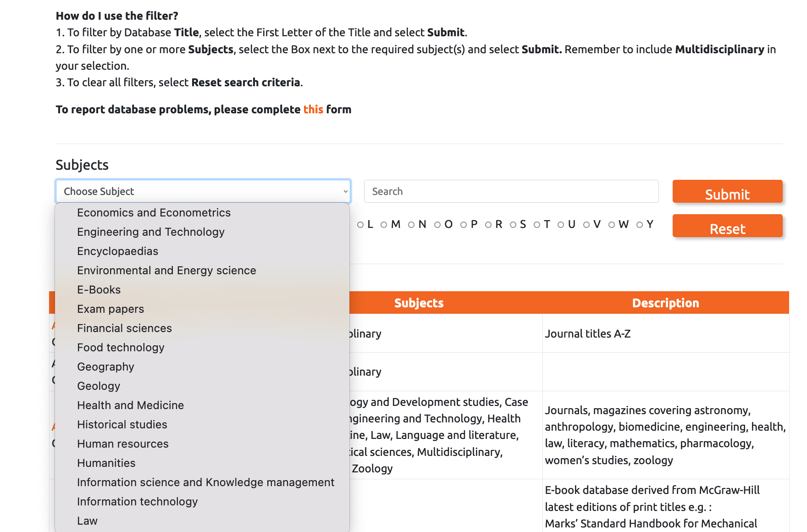The height and width of the screenshot is (532, 807).
Task: Click the Subjects column header
Action: pos(419,303)
